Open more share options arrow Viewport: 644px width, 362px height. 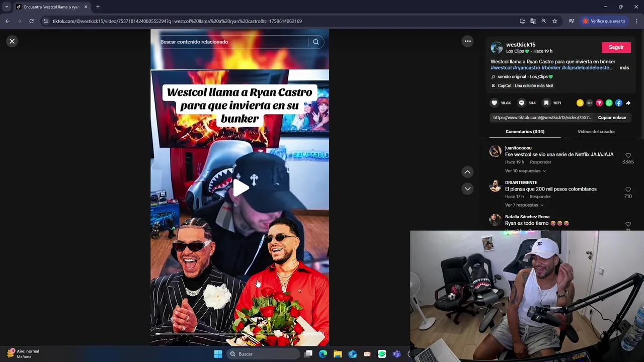click(x=628, y=103)
